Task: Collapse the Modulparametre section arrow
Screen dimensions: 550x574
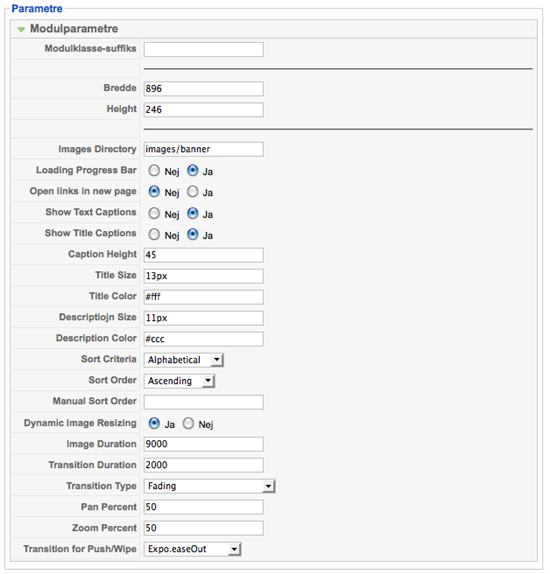Action: (21, 29)
